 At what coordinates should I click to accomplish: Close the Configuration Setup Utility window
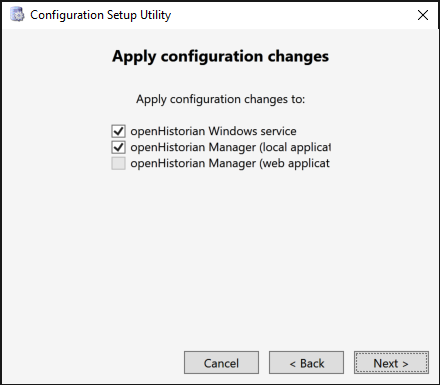[x=423, y=15]
